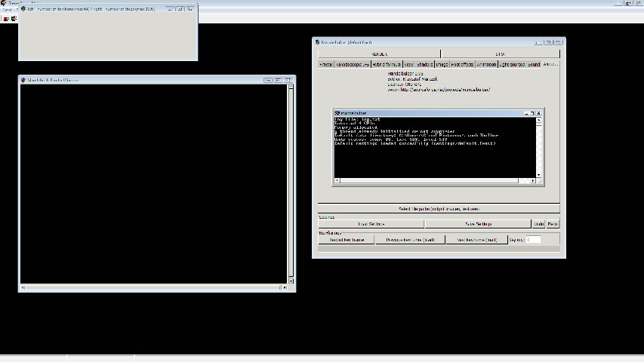This screenshot has width=644, height=362.
Task: Click the Undo button
Action: click(538, 224)
